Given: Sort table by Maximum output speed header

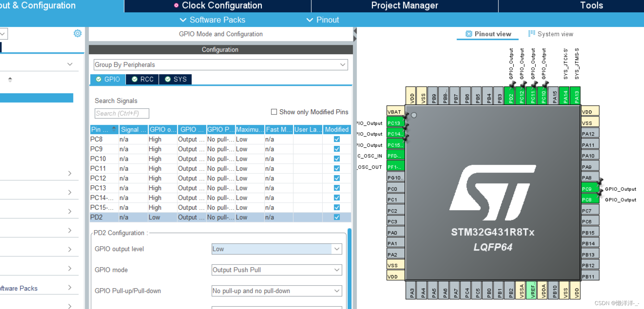Looking at the screenshot, I should pos(250,129).
